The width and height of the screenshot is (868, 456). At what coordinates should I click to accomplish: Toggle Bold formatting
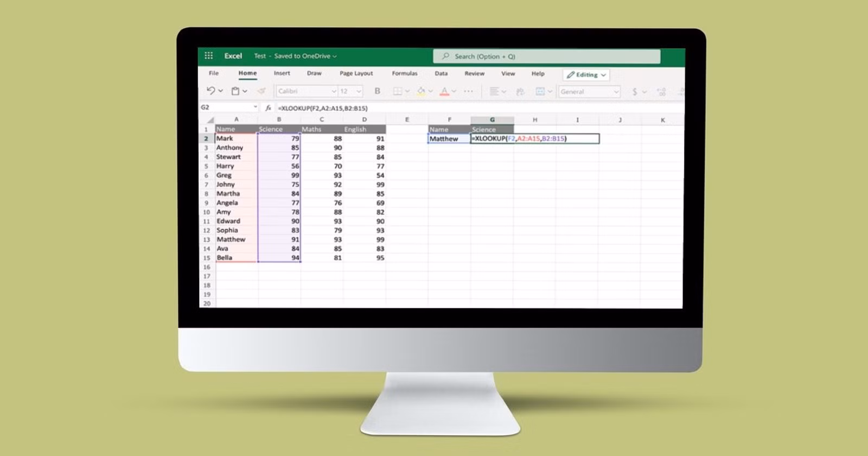click(x=378, y=91)
